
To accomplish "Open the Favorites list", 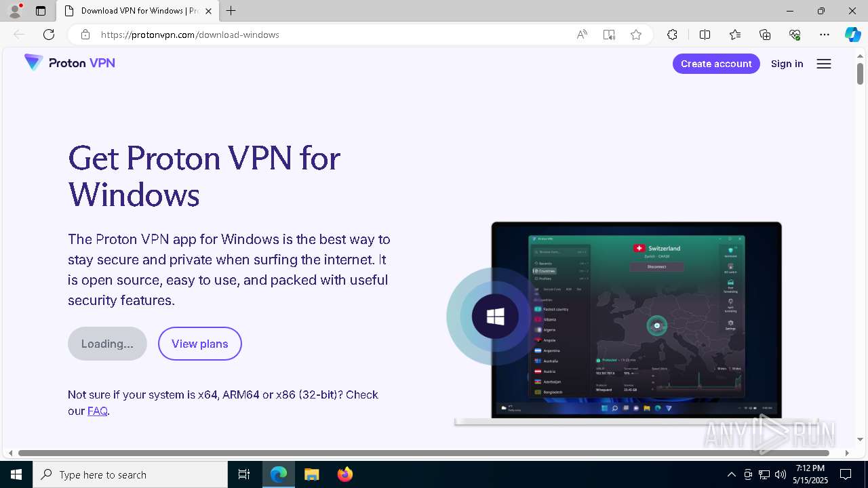I will coord(735,35).
